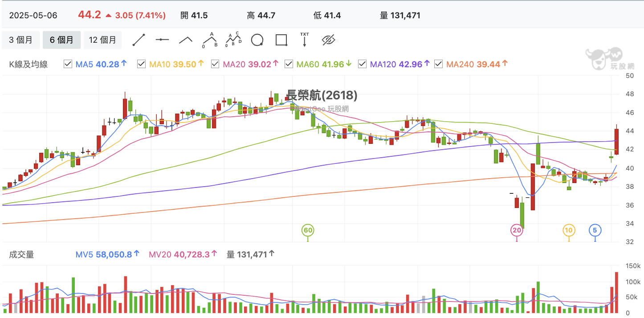Click the 高 44.7 high price
The height and width of the screenshot is (318, 644).
[261, 15]
